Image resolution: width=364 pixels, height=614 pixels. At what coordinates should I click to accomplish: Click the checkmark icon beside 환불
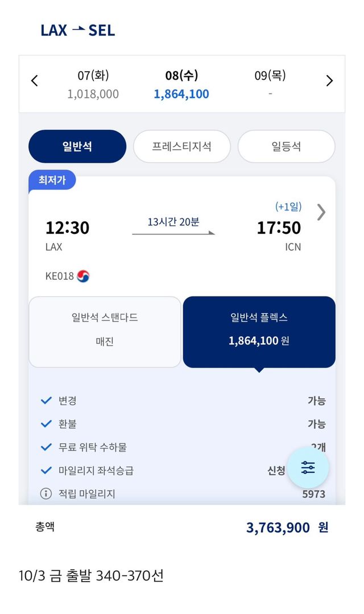(46, 424)
